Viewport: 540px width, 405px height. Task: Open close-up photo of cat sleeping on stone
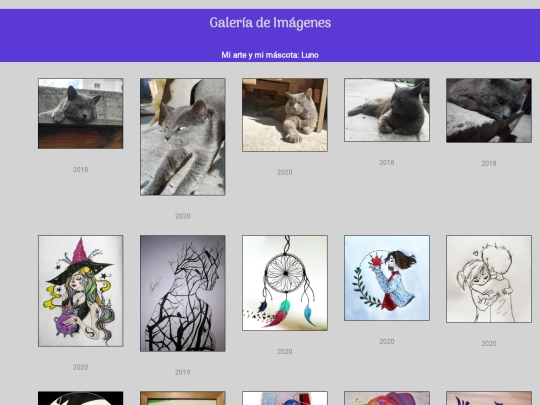[489, 110]
